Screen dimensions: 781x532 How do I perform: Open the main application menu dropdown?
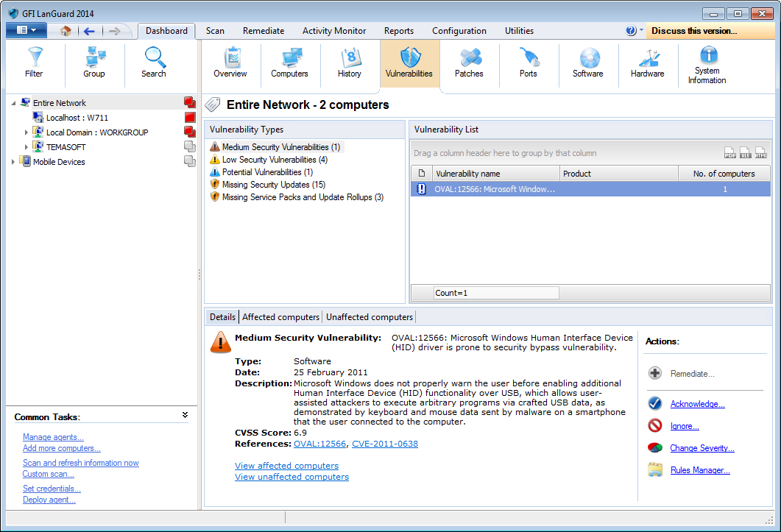tap(26, 30)
